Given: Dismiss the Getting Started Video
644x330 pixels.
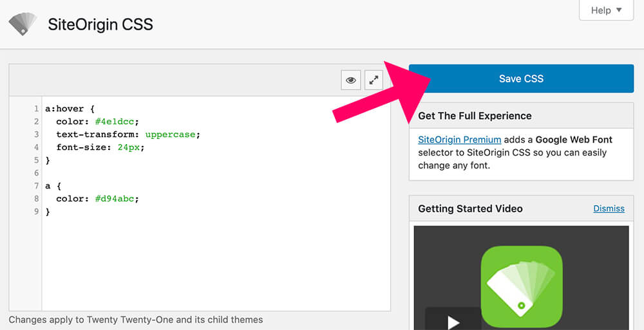Looking at the screenshot, I should pos(609,208).
